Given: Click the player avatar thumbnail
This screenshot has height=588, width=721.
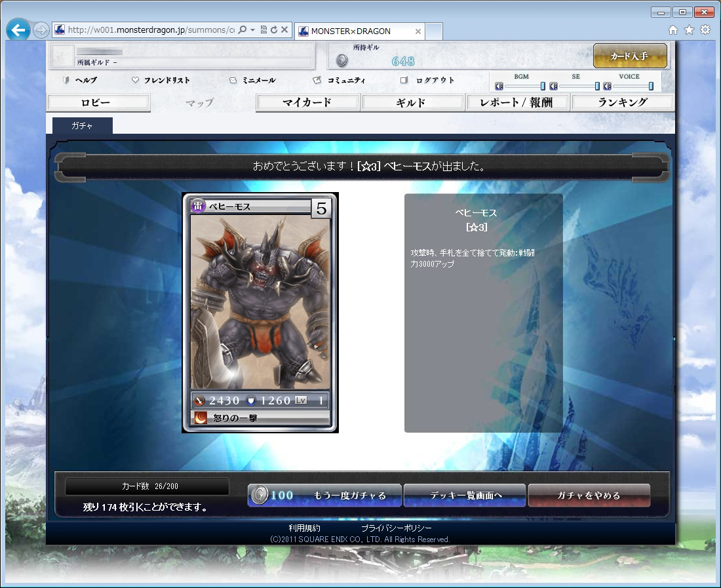Looking at the screenshot, I should tap(63, 56).
